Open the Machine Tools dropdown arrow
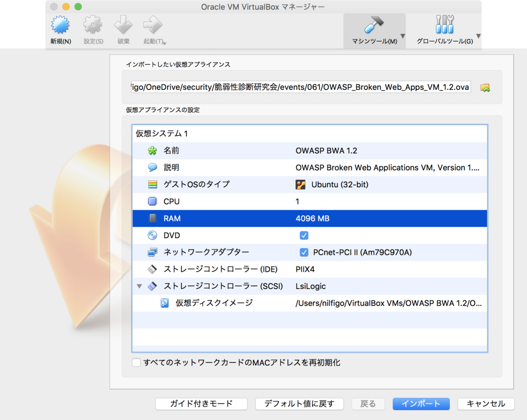The width and height of the screenshot is (527, 420). pos(402,36)
